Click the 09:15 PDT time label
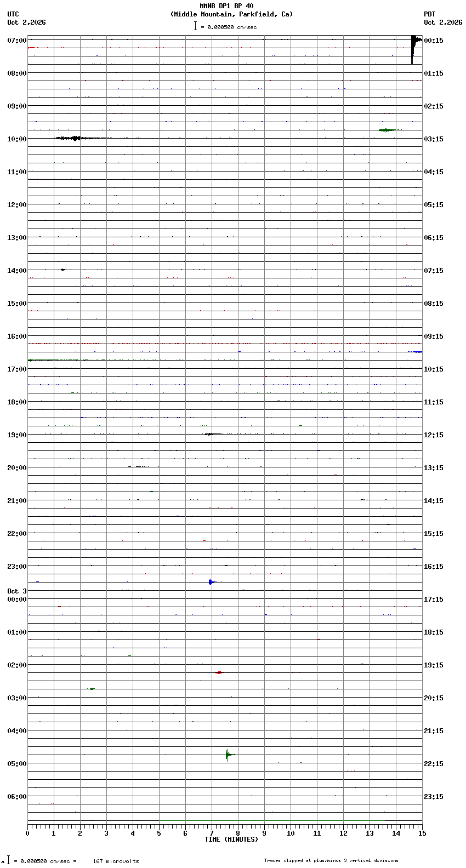 (x=434, y=336)
